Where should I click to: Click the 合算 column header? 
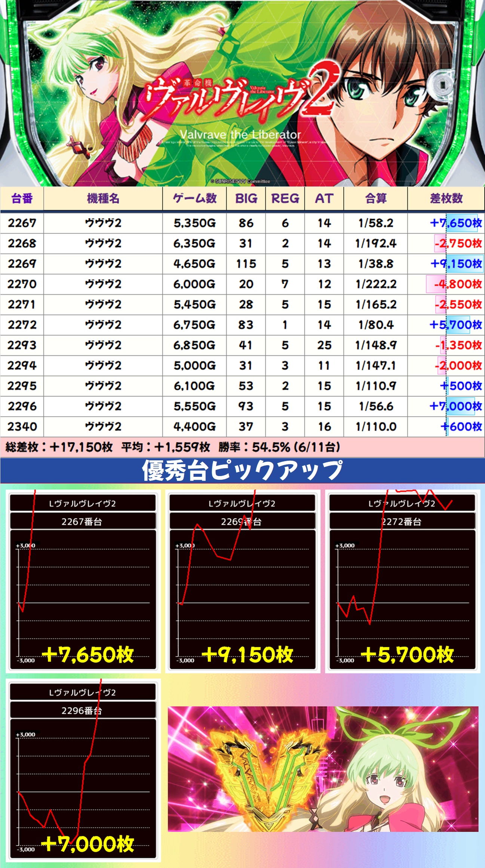click(x=375, y=198)
